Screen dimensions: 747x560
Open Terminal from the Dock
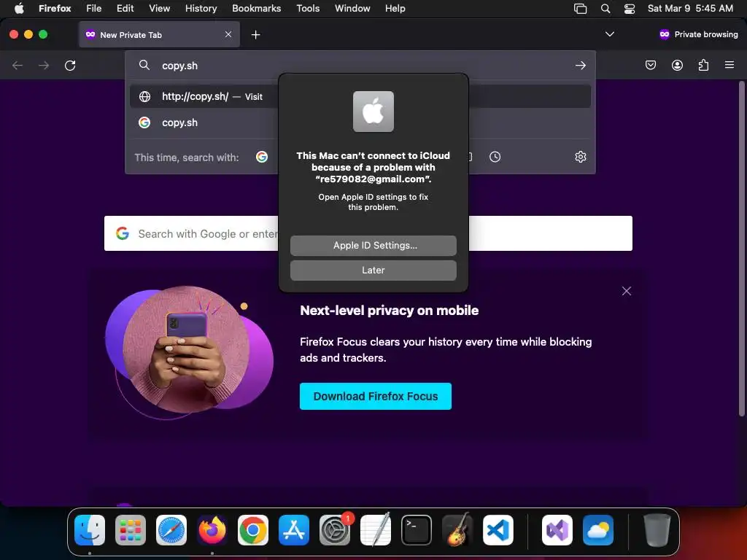[x=417, y=529]
